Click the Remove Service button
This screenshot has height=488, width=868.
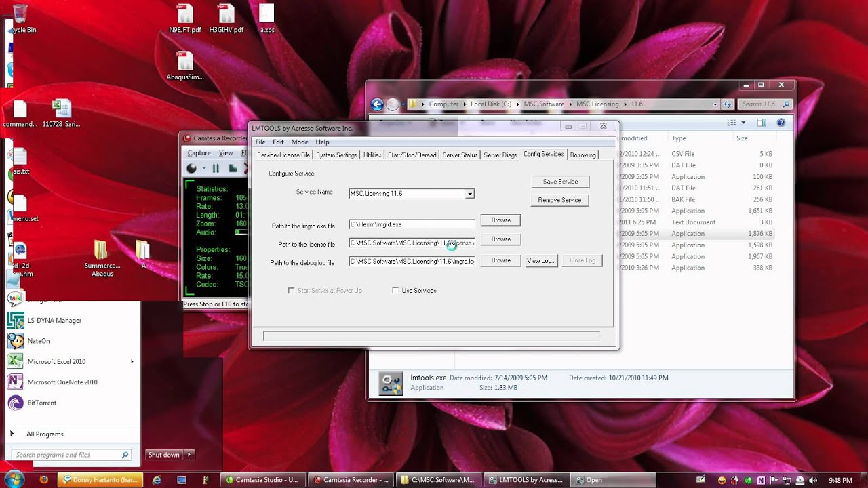[x=560, y=200]
